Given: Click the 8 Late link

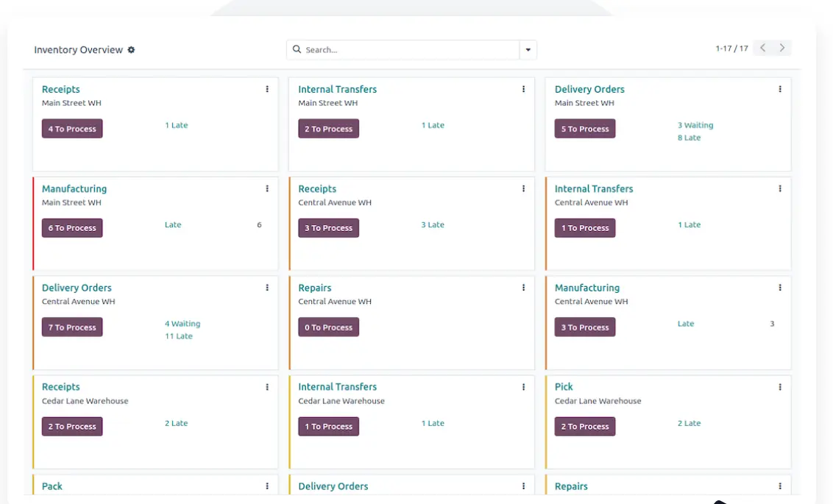Looking at the screenshot, I should tap(689, 138).
